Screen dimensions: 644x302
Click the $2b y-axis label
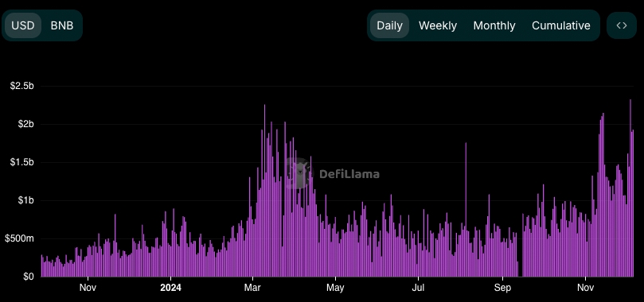(x=25, y=124)
